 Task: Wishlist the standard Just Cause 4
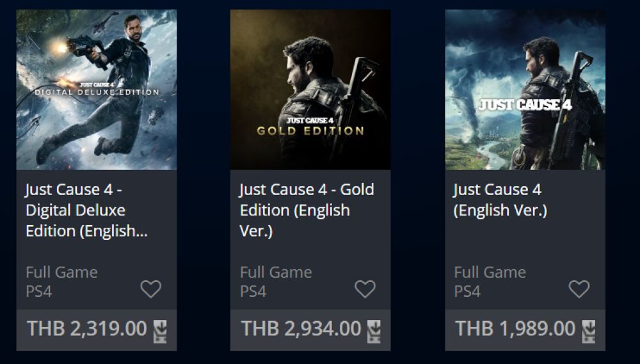(x=579, y=289)
